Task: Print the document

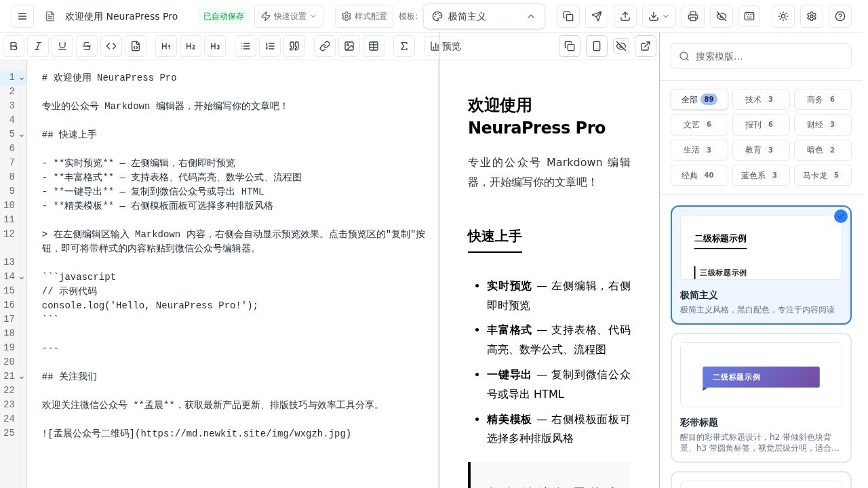Action: point(693,16)
